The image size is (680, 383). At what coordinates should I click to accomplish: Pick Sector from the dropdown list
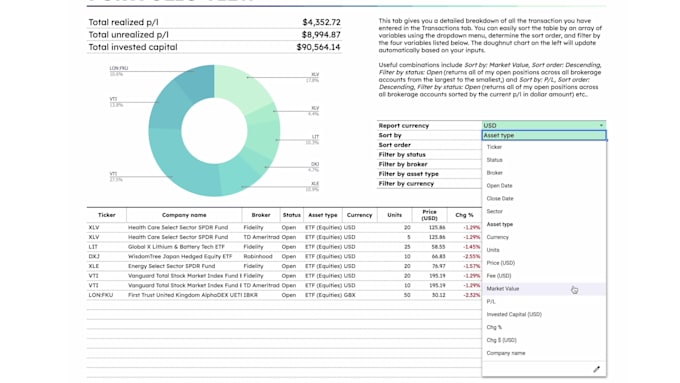coord(544,211)
